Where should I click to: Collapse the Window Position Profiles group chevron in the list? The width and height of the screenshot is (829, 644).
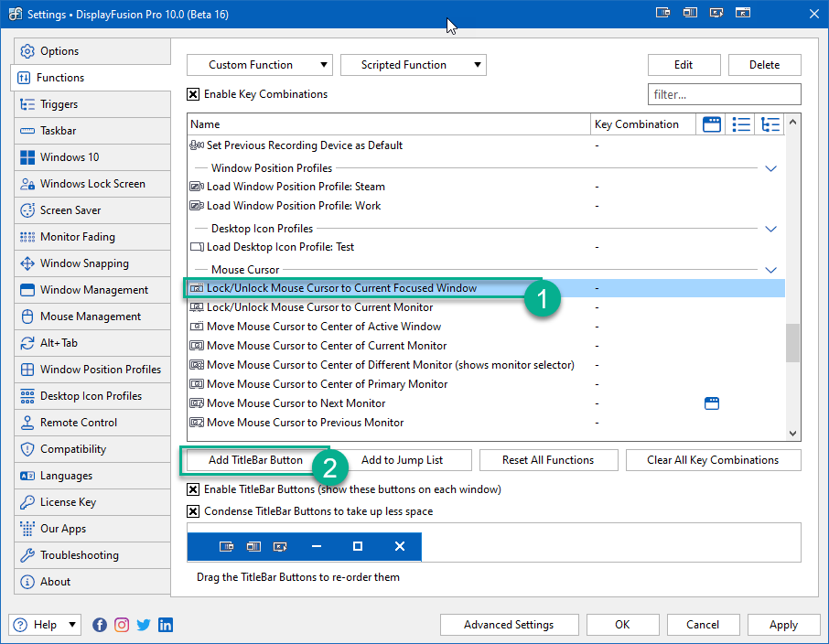[x=770, y=168]
